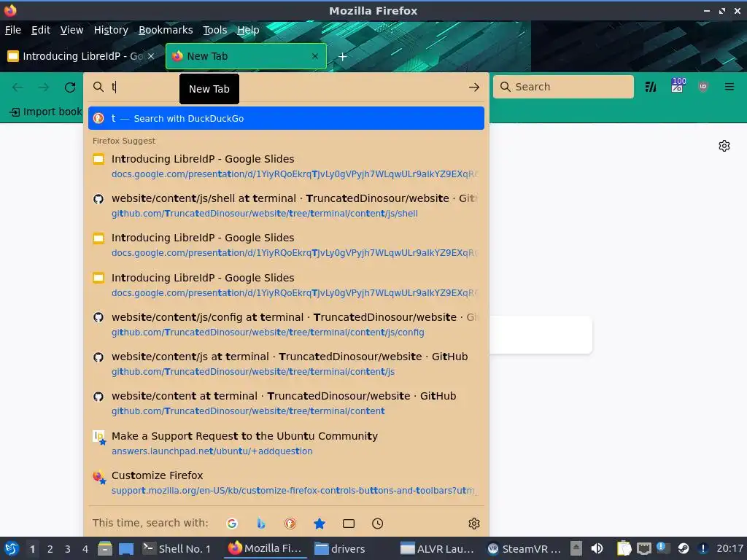Click the Back navigation arrow
Viewport: 747px width, 560px height.
(18, 87)
